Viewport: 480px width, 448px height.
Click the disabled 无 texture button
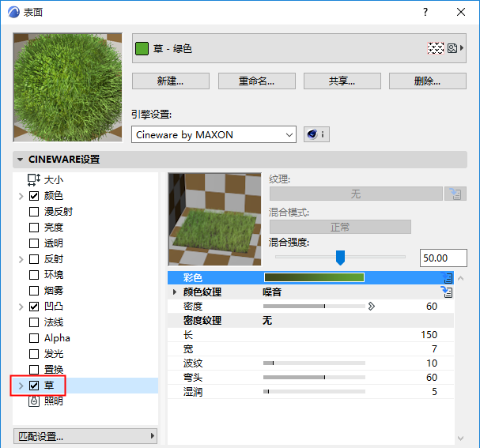pos(356,194)
